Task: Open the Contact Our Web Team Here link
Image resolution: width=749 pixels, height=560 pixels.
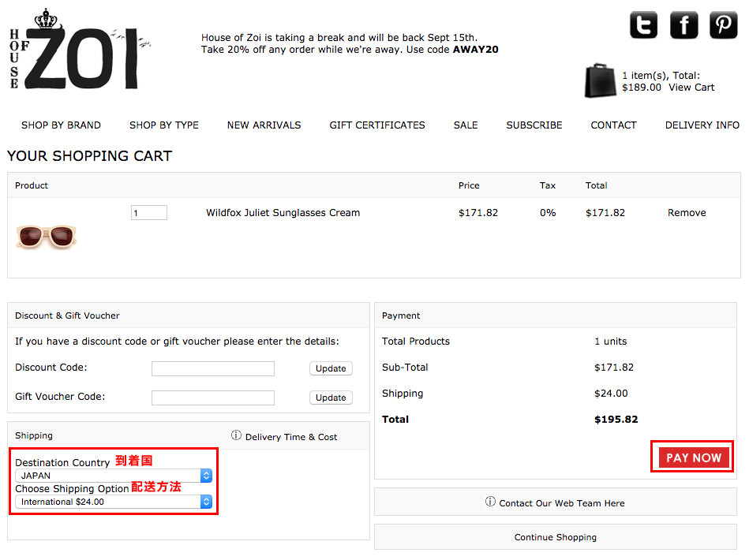Action: tap(562, 503)
